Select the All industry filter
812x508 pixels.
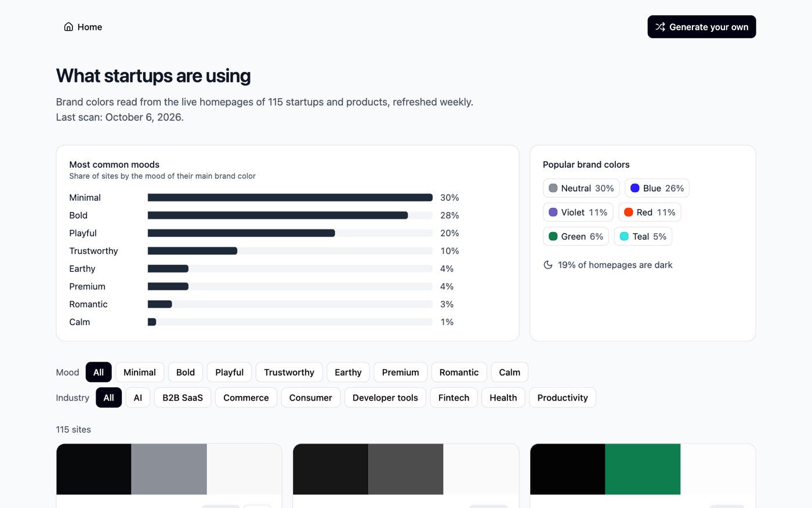click(x=109, y=398)
